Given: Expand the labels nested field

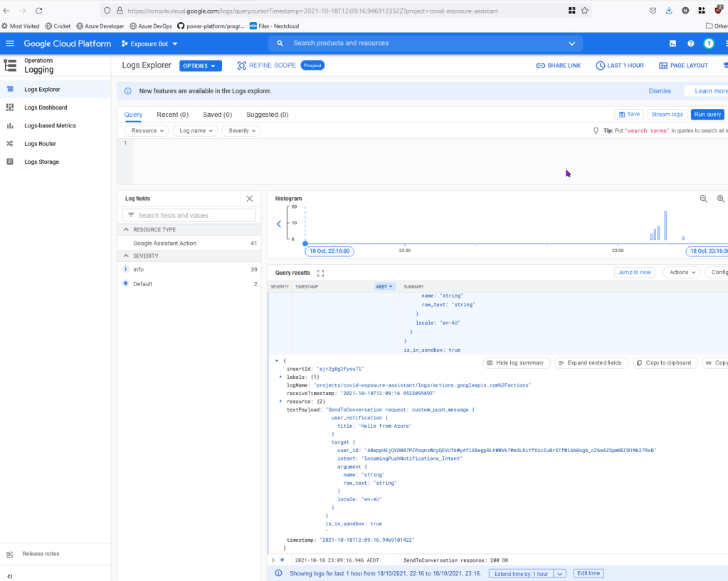Looking at the screenshot, I should 280,377.
